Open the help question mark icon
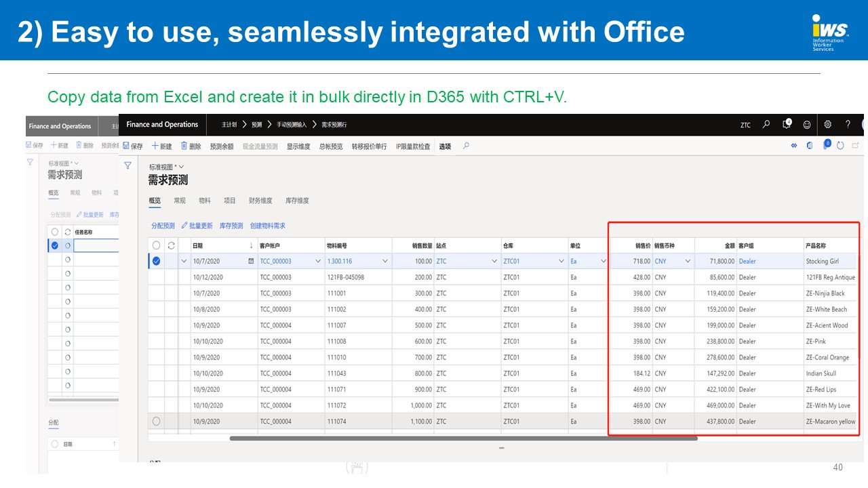 point(848,125)
